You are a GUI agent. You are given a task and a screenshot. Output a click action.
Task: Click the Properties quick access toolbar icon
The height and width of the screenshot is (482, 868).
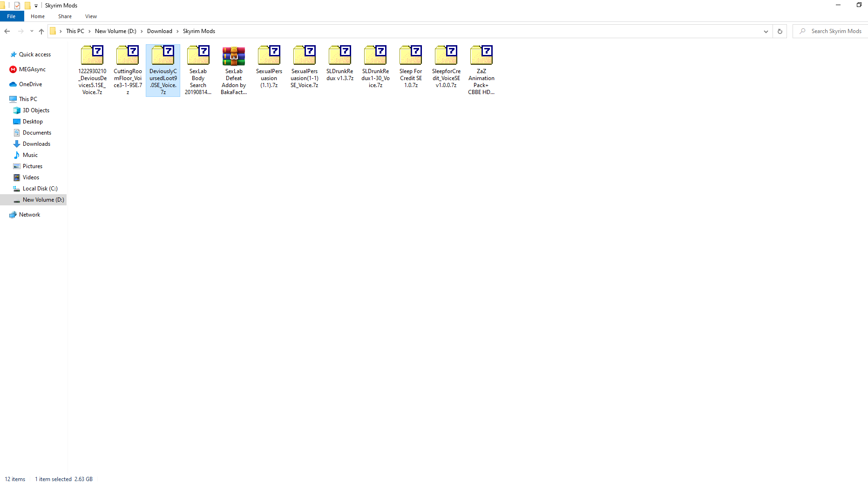pyautogui.click(x=17, y=6)
